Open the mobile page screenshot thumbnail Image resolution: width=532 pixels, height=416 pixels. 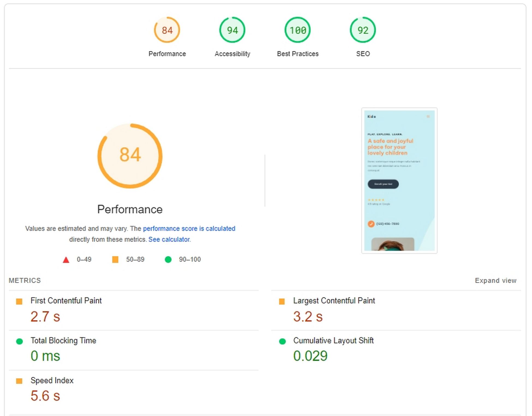pyautogui.click(x=399, y=180)
